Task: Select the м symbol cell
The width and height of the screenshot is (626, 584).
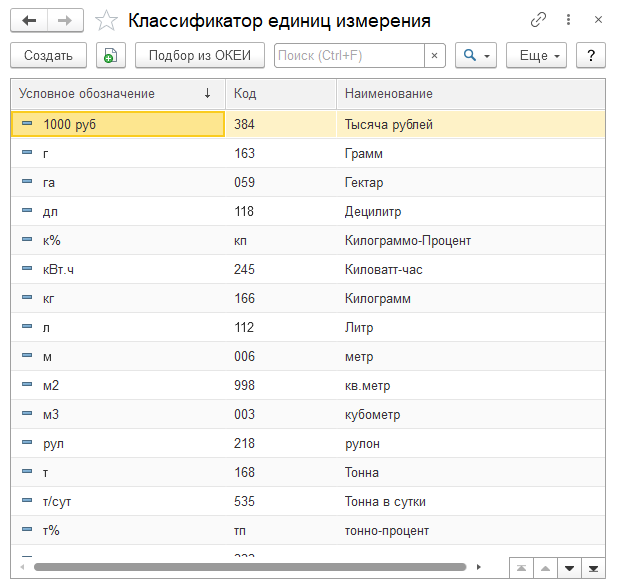Action: coord(118,356)
